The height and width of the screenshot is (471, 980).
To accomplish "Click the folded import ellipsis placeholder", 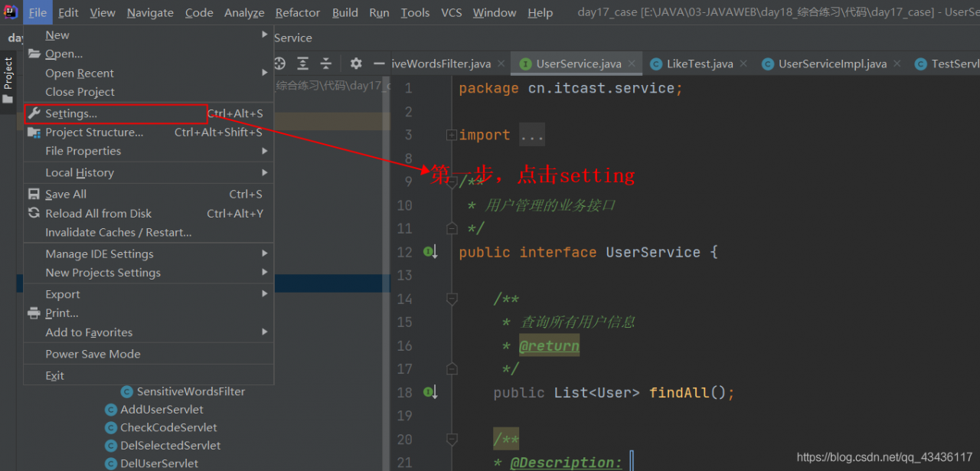I will 532,135.
